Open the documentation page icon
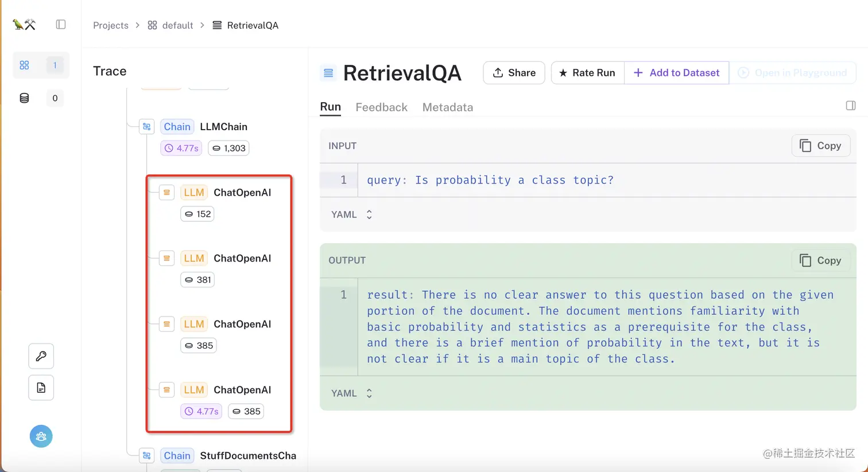Image resolution: width=868 pixels, height=472 pixels. click(x=41, y=388)
